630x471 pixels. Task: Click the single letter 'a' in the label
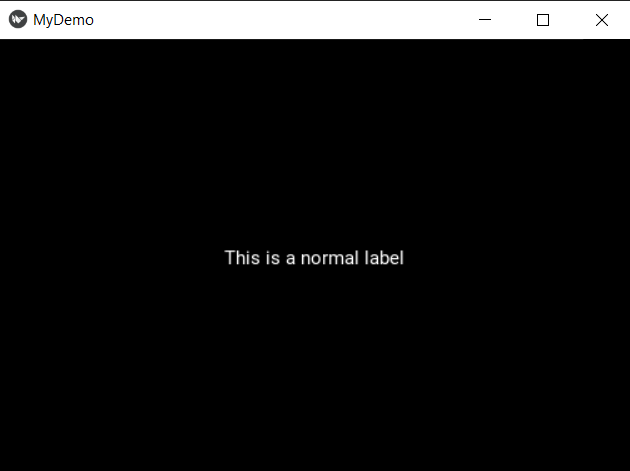290,260
